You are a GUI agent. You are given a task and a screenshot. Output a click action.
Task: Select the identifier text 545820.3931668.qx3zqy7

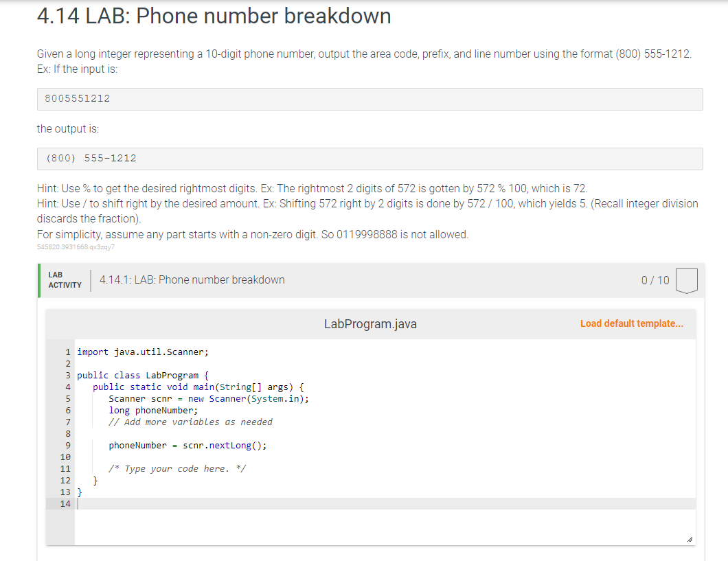pyautogui.click(x=76, y=248)
